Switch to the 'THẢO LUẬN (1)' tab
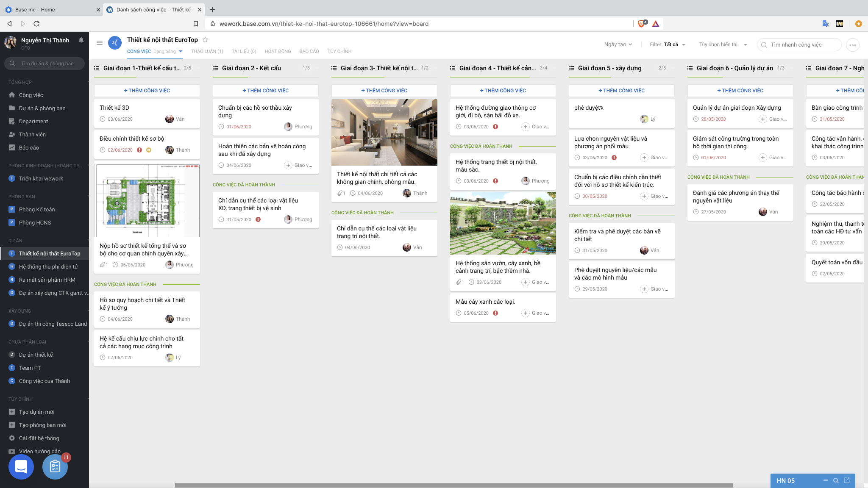The height and width of the screenshot is (488, 868). (207, 51)
